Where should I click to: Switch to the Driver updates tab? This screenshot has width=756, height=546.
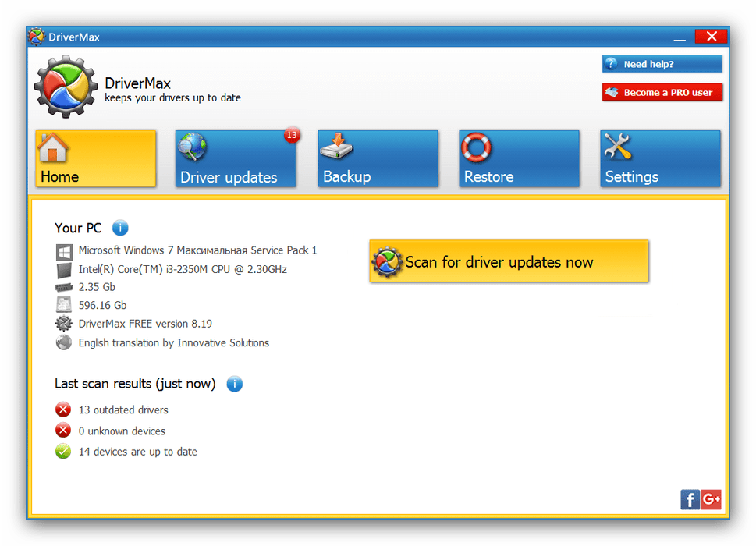236,159
